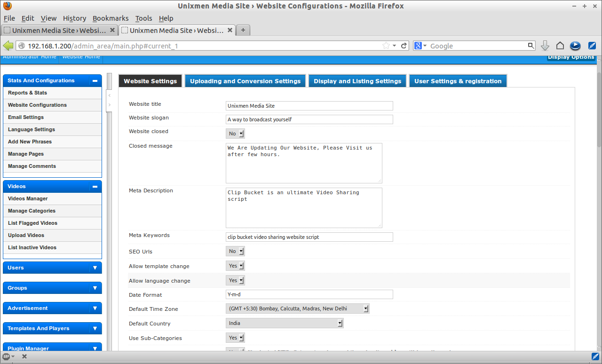Collapse the Stats And Configurations panel
Screen dimensions: 602x364
(95, 81)
